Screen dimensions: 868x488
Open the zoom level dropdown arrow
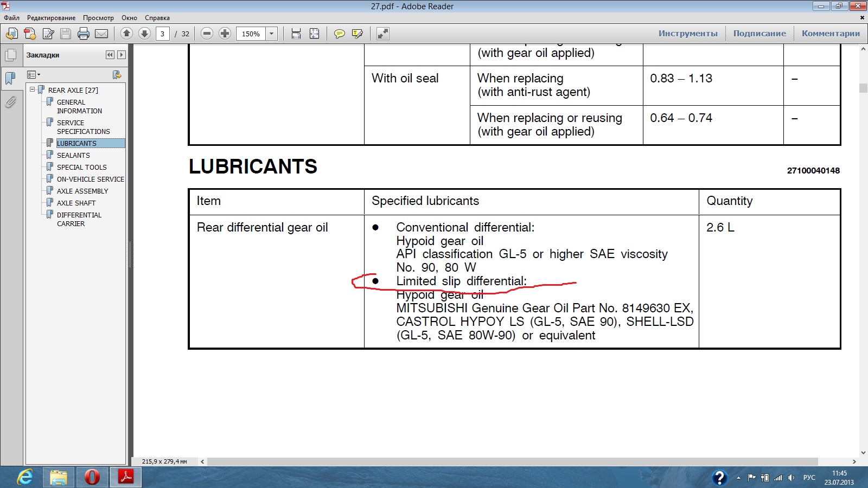(272, 34)
